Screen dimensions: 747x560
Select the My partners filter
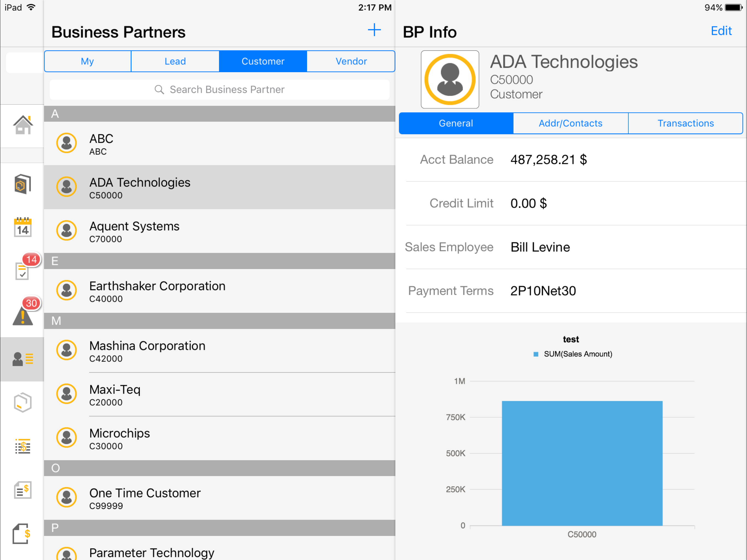(87, 61)
